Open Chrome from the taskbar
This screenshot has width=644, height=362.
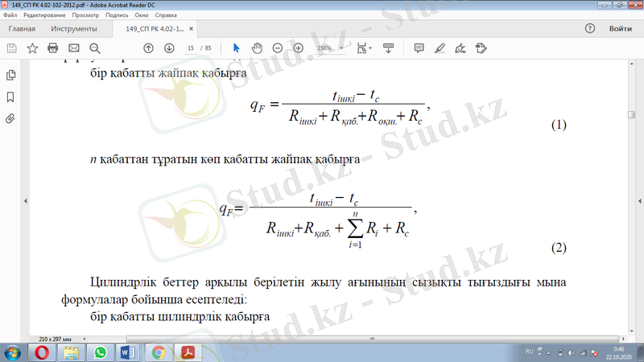159,352
